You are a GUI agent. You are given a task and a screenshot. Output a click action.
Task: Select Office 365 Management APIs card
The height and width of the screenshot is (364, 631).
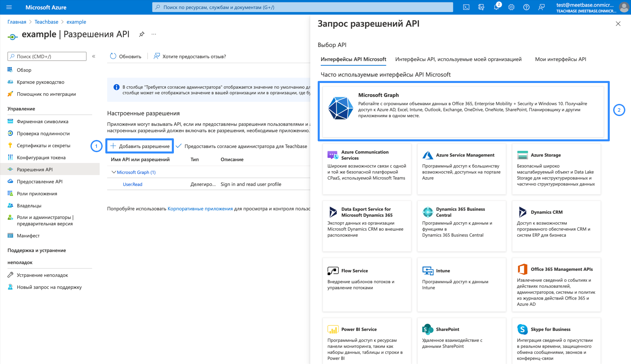coord(556,285)
